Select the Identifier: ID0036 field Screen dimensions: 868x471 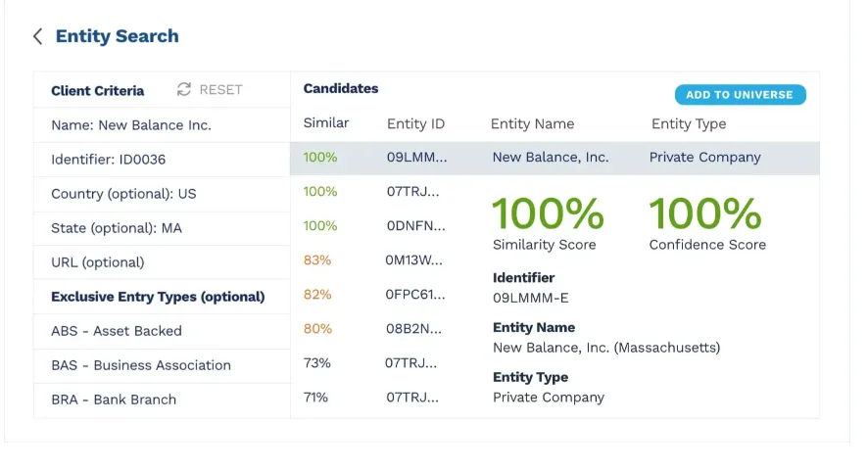click(x=162, y=160)
